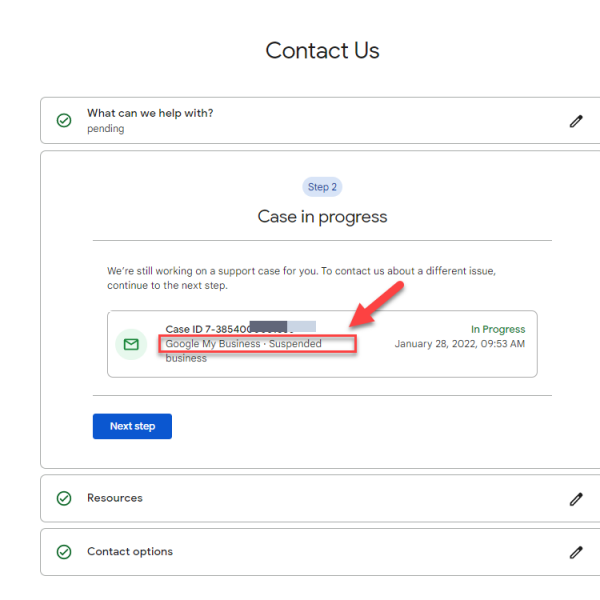Click the edit pencil for 'What can we help with?'
Viewport: 600px width, 600px height.
pos(576,121)
